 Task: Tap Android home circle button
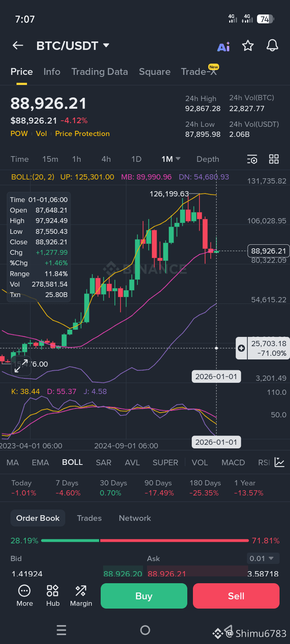[145, 630]
